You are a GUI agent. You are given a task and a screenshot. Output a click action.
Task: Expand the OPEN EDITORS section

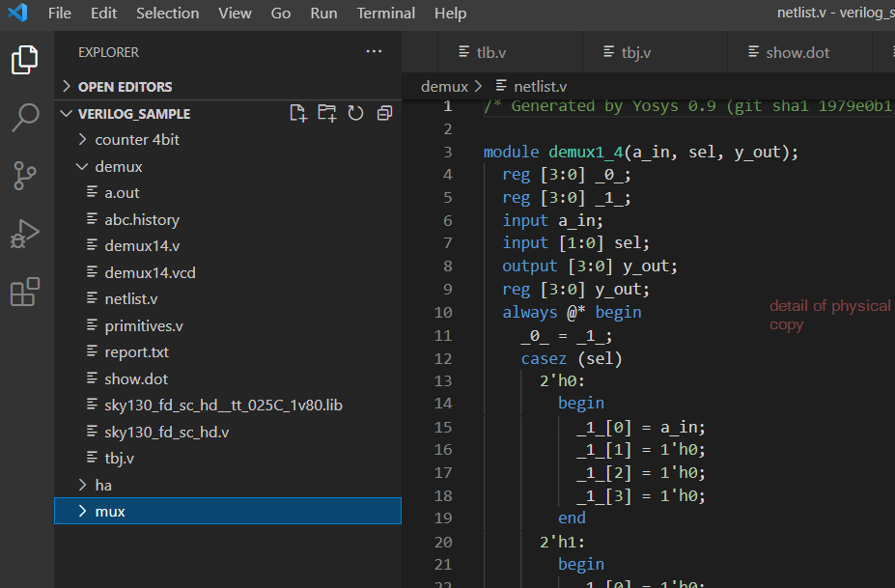point(67,86)
